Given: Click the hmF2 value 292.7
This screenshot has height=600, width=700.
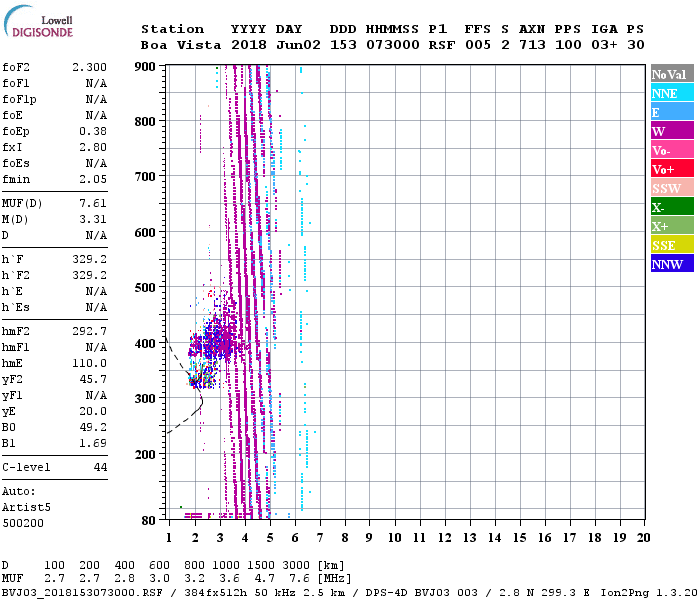Looking at the screenshot, I should click(90, 331).
